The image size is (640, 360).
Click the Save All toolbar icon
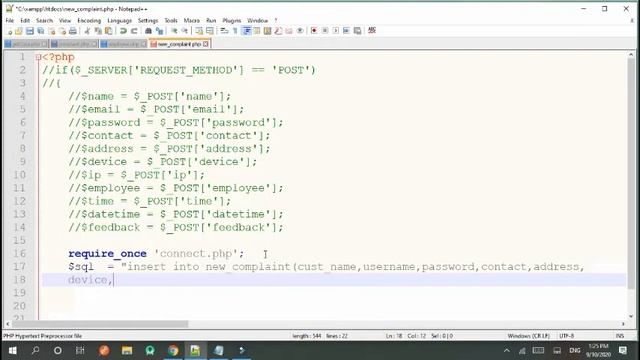point(40,31)
